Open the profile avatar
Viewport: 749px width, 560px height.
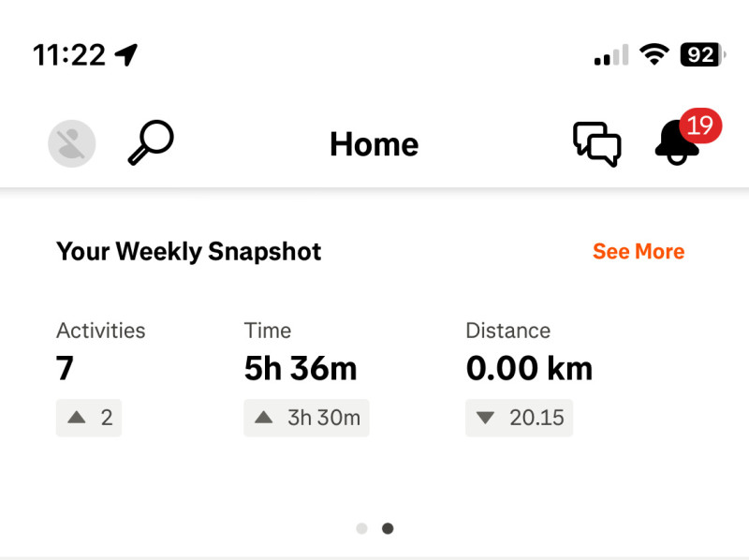point(72,144)
